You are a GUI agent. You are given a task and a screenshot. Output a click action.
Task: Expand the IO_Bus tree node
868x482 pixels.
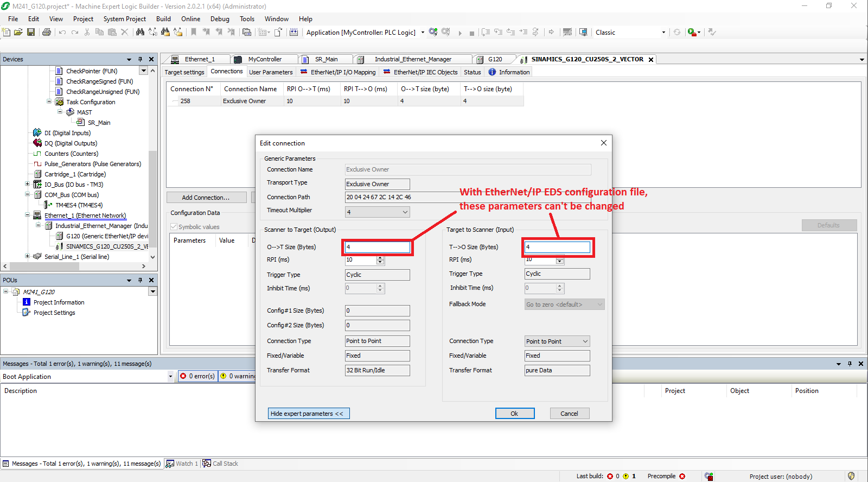coord(27,185)
